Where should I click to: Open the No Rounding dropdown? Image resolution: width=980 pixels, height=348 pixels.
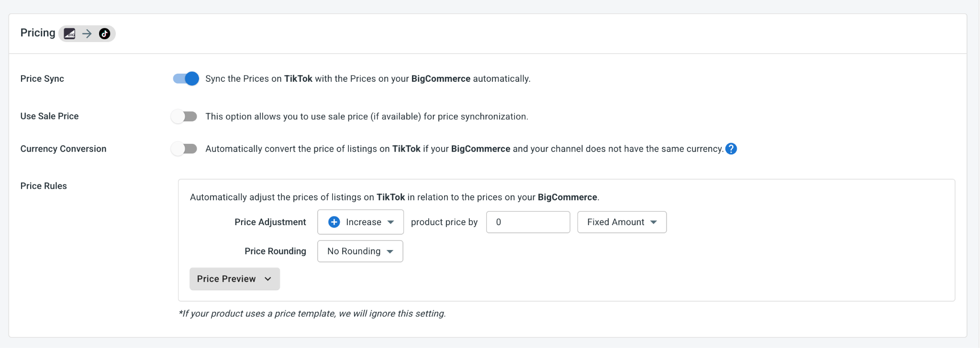click(x=360, y=251)
